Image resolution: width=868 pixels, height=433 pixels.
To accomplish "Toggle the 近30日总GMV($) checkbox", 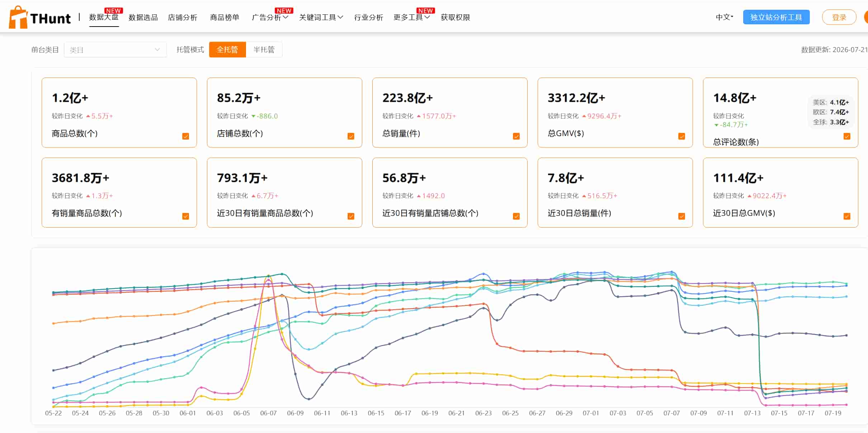I will click(847, 216).
